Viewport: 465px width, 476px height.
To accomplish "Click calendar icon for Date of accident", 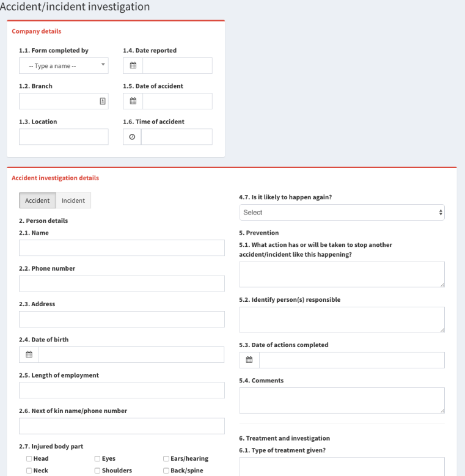I will 133,101.
